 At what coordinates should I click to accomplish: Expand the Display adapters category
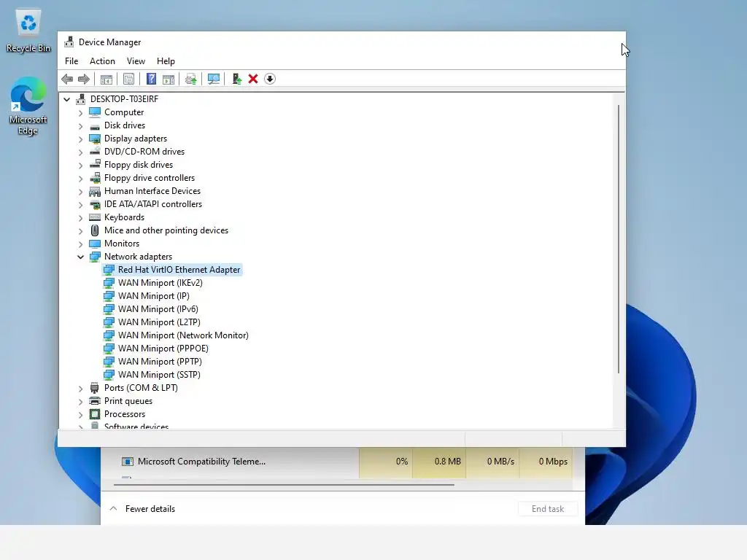[x=80, y=139]
